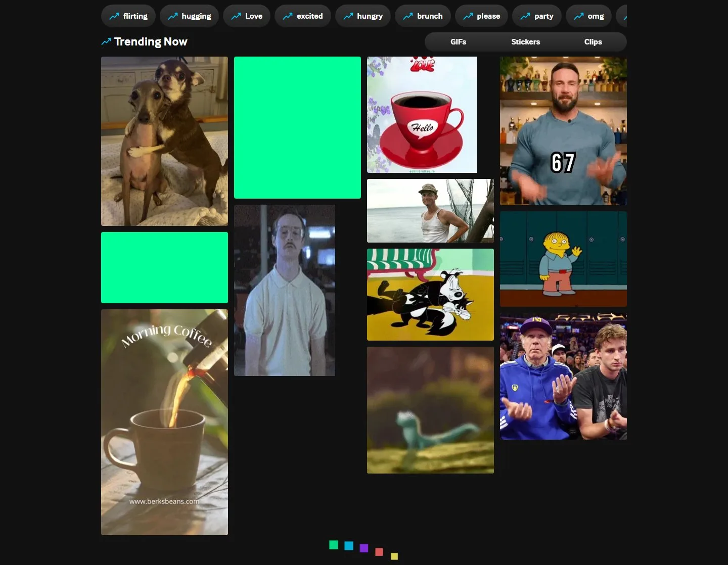Open the Ralph Wiggum waving GIF
This screenshot has height=565, width=728.
point(563,259)
